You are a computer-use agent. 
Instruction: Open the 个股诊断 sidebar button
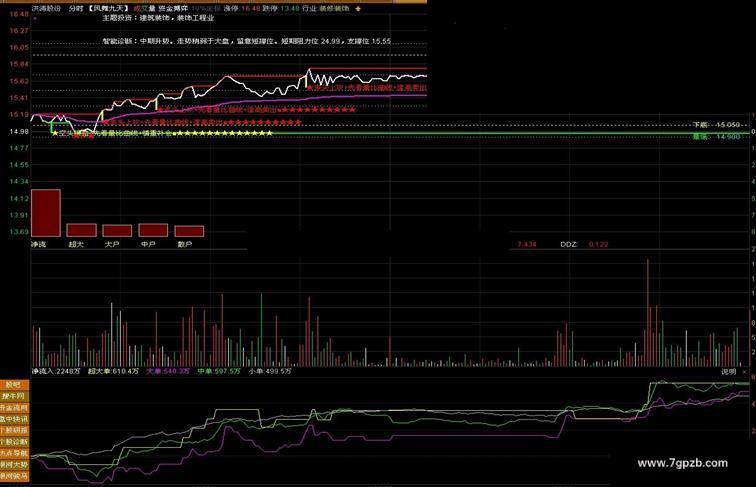pyautogui.click(x=14, y=442)
